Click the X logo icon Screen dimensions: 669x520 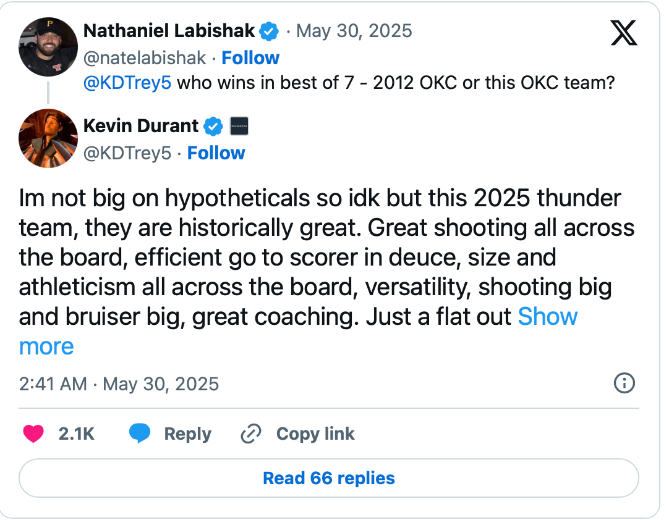point(623,33)
